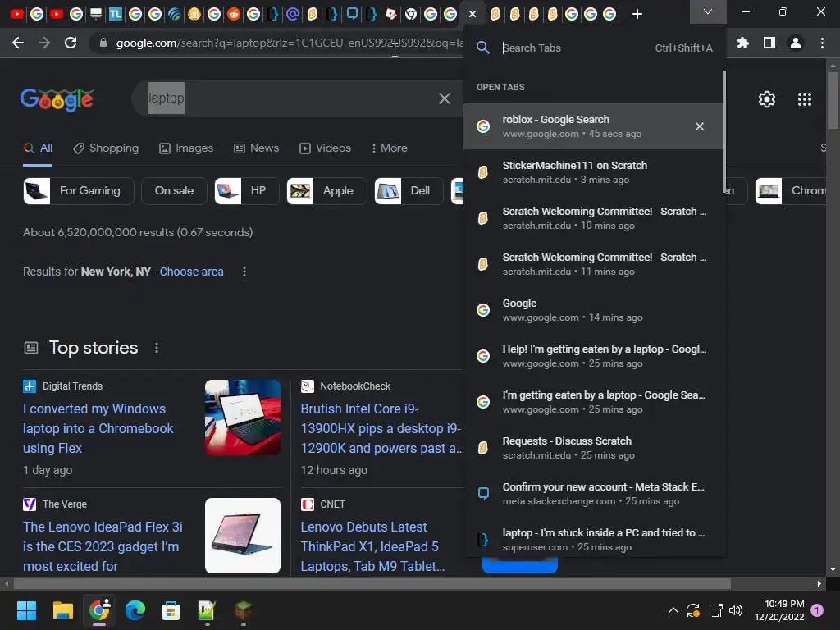Image resolution: width=840 pixels, height=630 pixels.
Task: View site information via lock icon
Action: point(103,43)
